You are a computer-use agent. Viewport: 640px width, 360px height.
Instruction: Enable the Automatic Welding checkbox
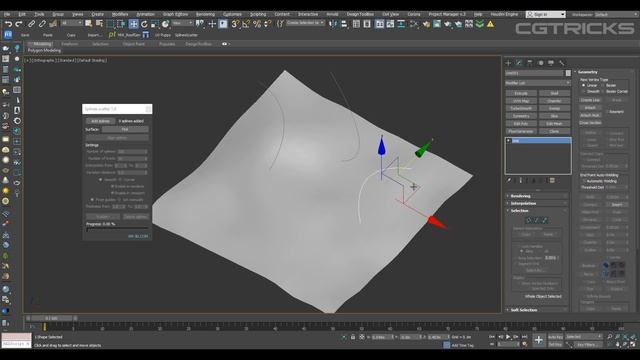pyautogui.click(x=584, y=181)
